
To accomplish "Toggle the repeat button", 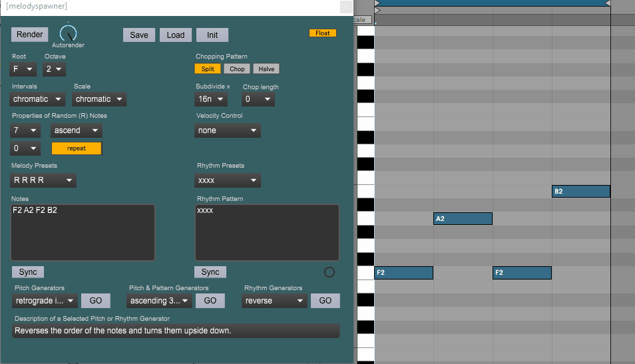I will point(77,148).
